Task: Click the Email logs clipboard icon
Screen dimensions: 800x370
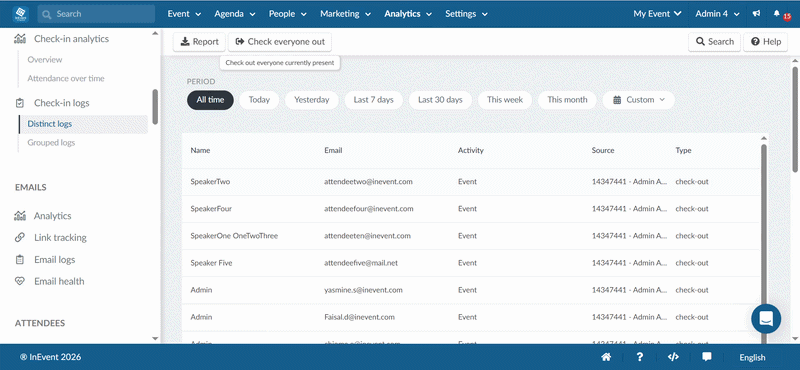Action: (x=20, y=260)
